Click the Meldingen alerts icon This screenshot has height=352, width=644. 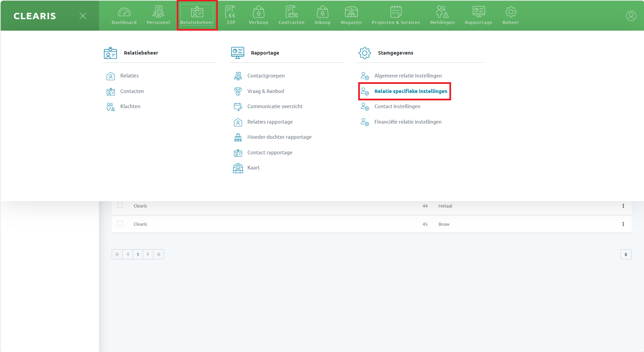pyautogui.click(x=442, y=12)
